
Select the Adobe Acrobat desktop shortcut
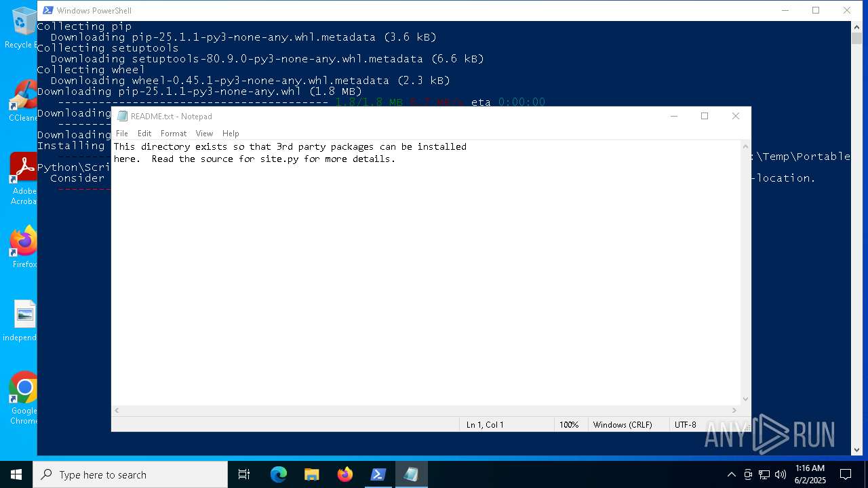(24, 179)
